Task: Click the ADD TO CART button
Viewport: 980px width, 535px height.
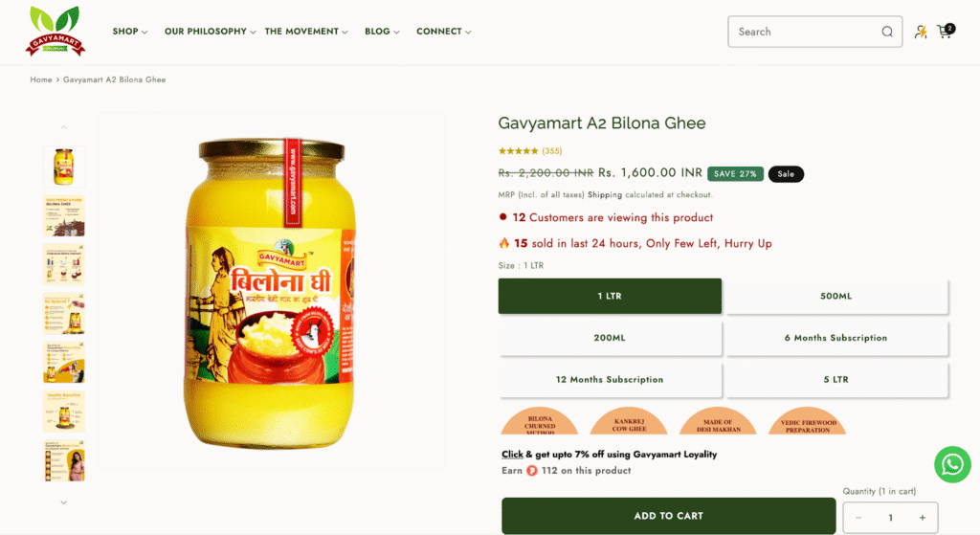Action: 669,516
